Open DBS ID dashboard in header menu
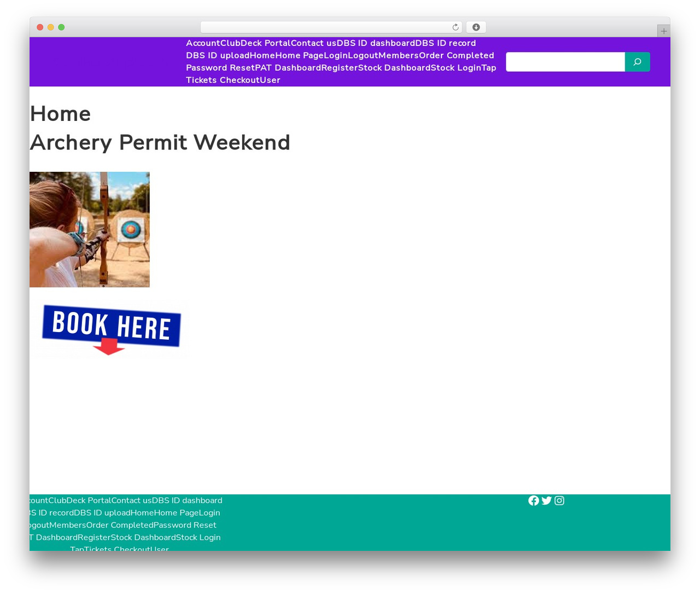This screenshot has width=700, height=593. click(x=376, y=43)
